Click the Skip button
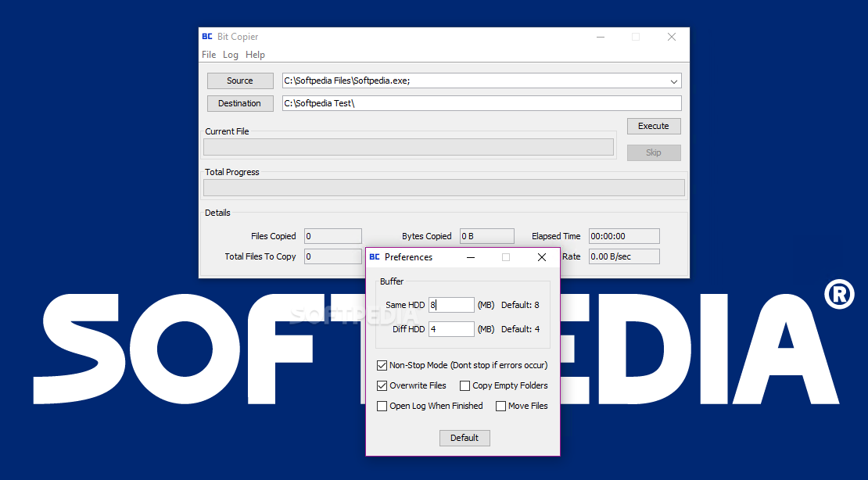This screenshot has width=868, height=480. coord(654,152)
